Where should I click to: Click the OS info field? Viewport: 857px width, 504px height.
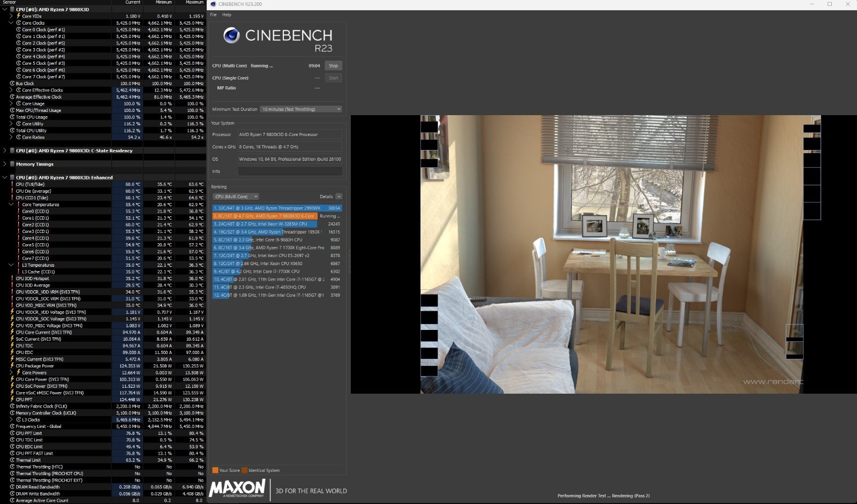pos(290,159)
